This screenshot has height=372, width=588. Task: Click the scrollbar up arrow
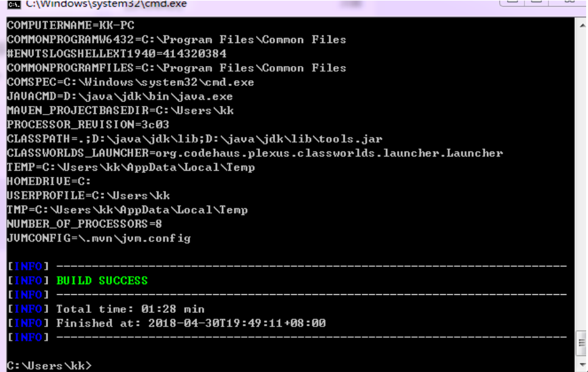(582, 26)
